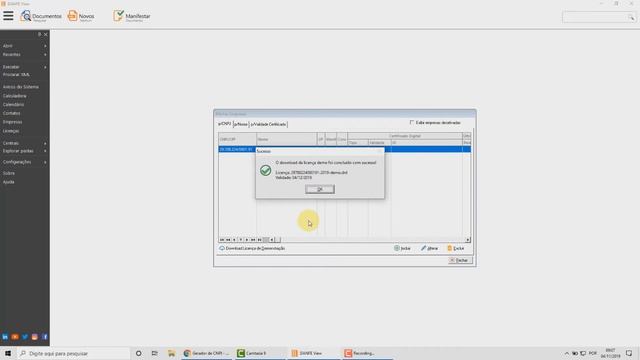Open the Calendário menu item

[13, 104]
